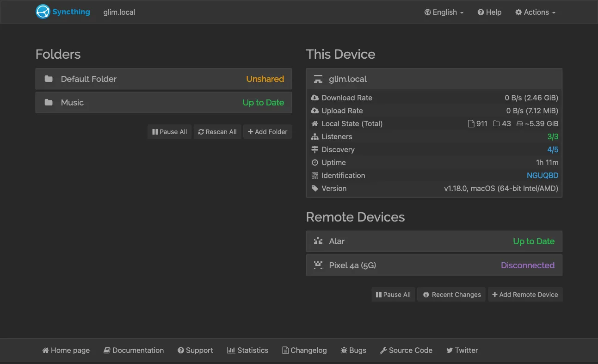598x364 pixels.
Task: Click the device icon beside Pixel 4a (5G)
Action: 318,265
